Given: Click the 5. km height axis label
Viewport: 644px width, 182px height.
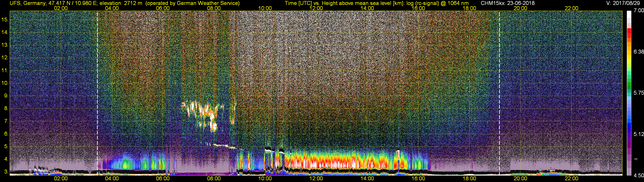Looking at the screenshot, I should tap(6, 146).
